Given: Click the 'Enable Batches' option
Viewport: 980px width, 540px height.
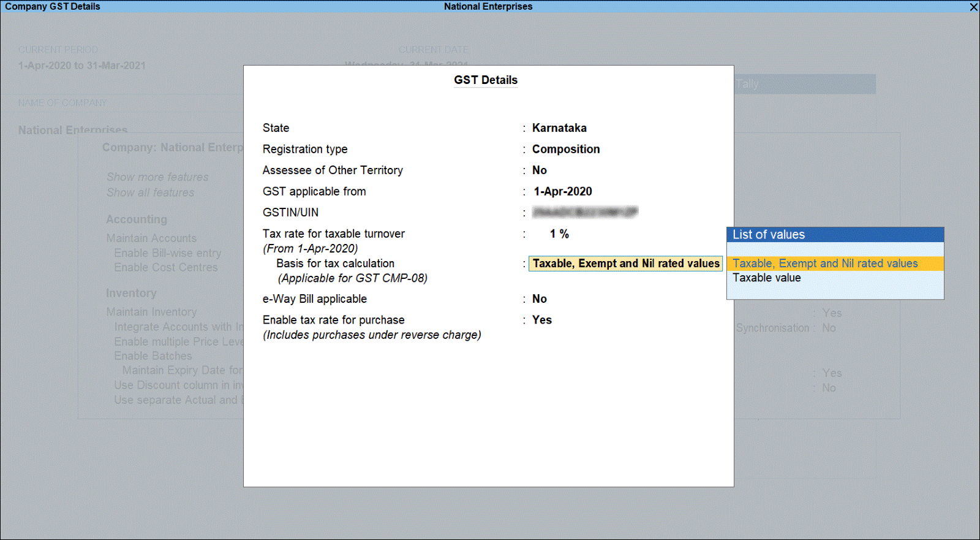Looking at the screenshot, I should (x=153, y=356).
